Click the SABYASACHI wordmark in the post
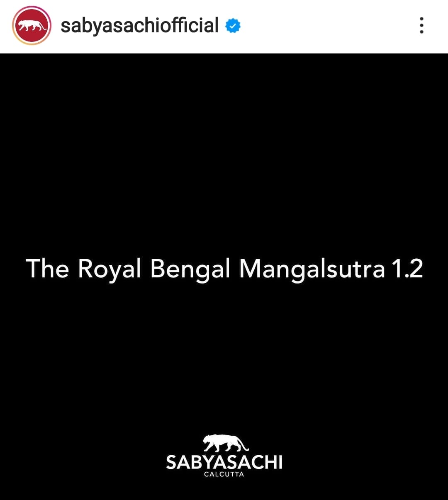448x500 pixels. point(224,462)
